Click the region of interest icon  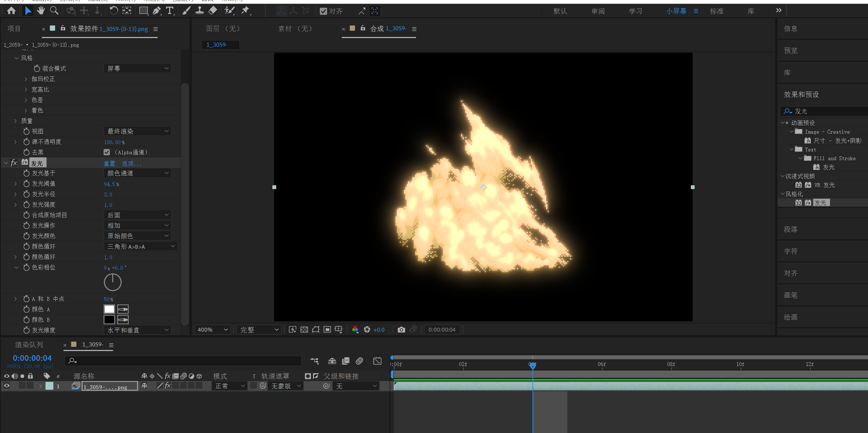tap(327, 330)
